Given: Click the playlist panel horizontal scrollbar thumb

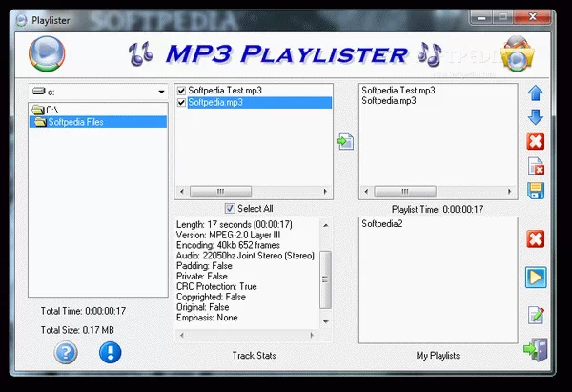Looking at the screenshot, I should 405,192.
